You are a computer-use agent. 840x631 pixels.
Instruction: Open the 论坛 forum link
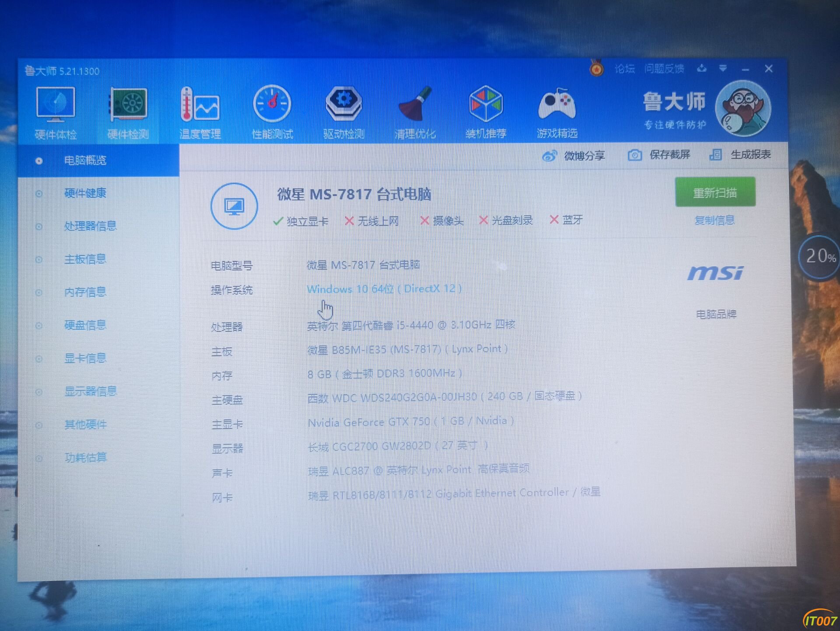[x=624, y=69]
